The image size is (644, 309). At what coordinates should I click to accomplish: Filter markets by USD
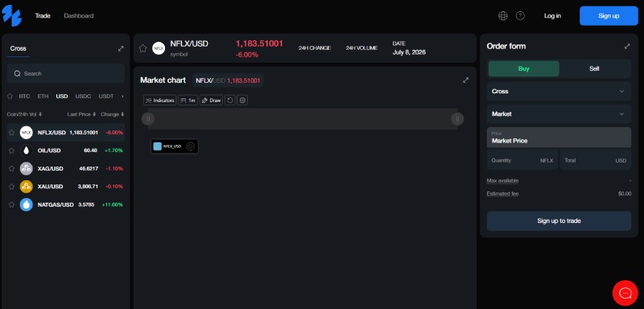click(62, 97)
